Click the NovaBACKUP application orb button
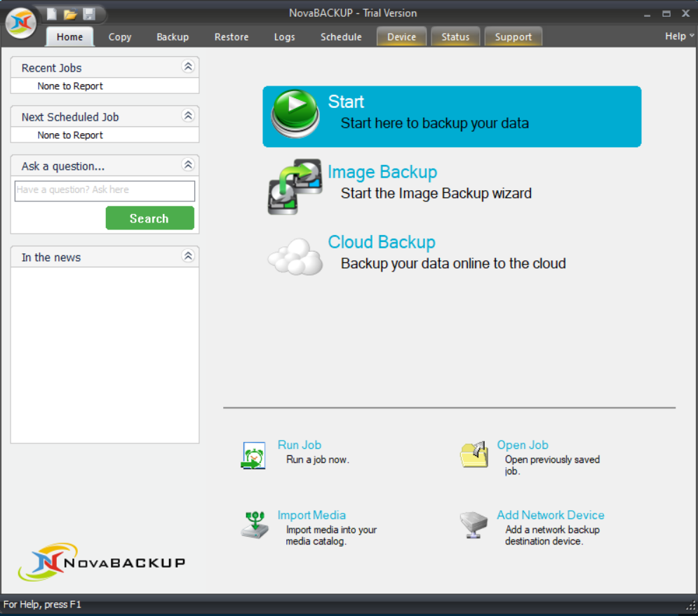 click(21, 23)
